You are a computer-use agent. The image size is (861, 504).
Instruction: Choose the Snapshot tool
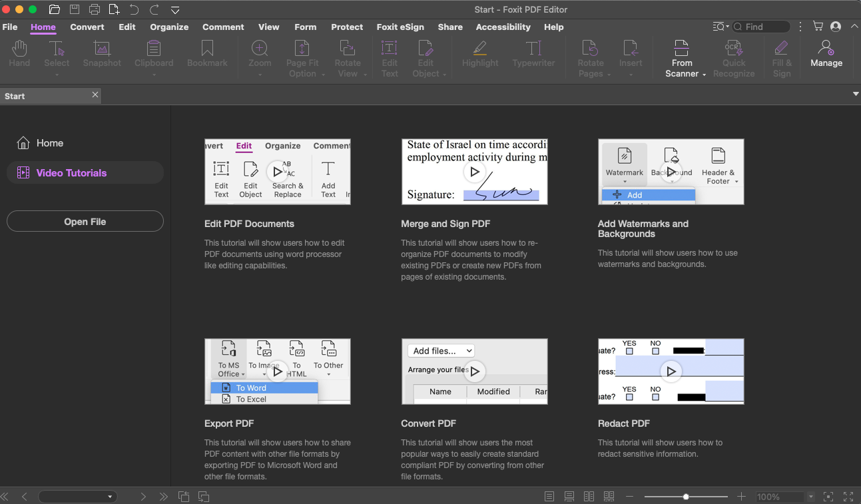pos(102,53)
